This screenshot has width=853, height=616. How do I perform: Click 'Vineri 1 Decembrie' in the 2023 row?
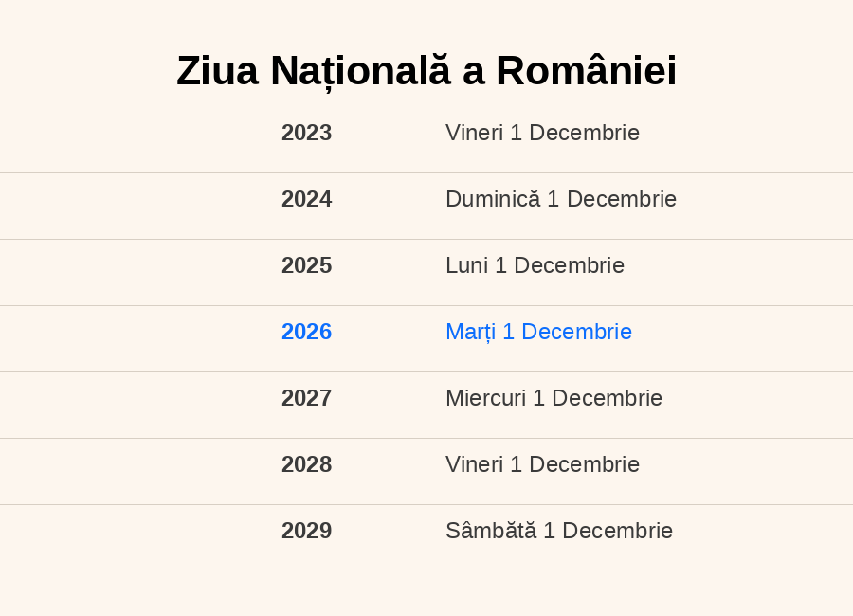click(542, 133)
